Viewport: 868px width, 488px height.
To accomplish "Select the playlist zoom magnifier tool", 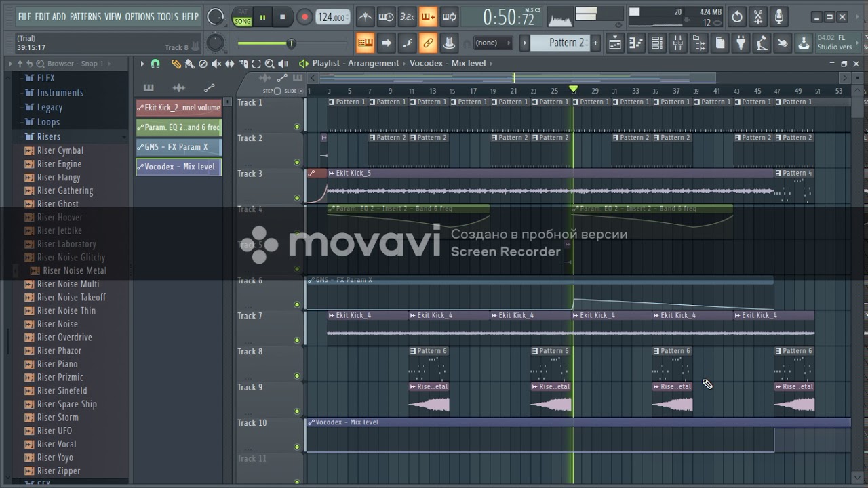I will point(270,64).
